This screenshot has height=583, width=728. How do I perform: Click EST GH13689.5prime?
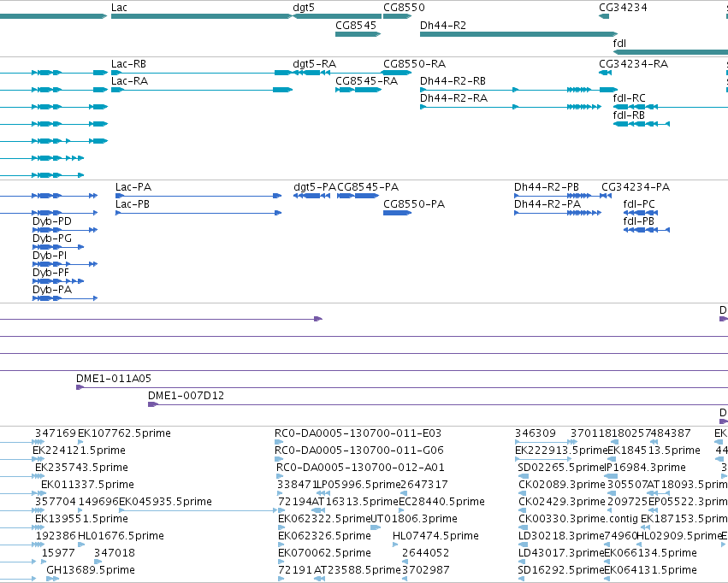91,570
